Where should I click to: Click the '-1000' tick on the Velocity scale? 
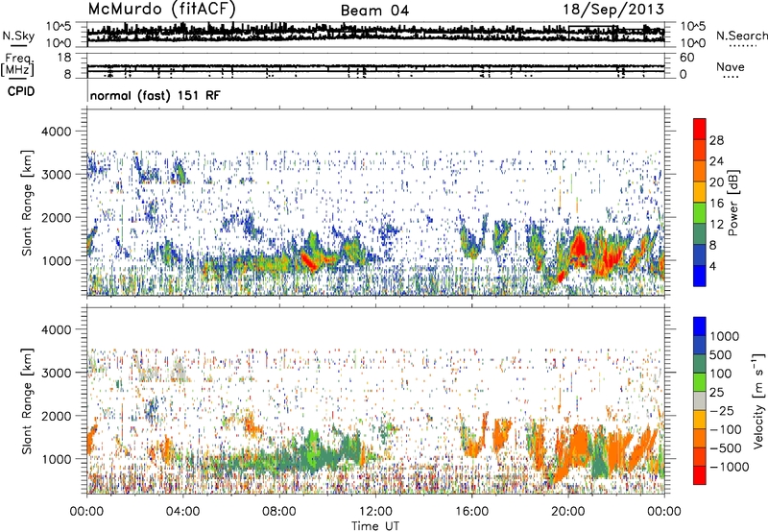pos(730,467)
